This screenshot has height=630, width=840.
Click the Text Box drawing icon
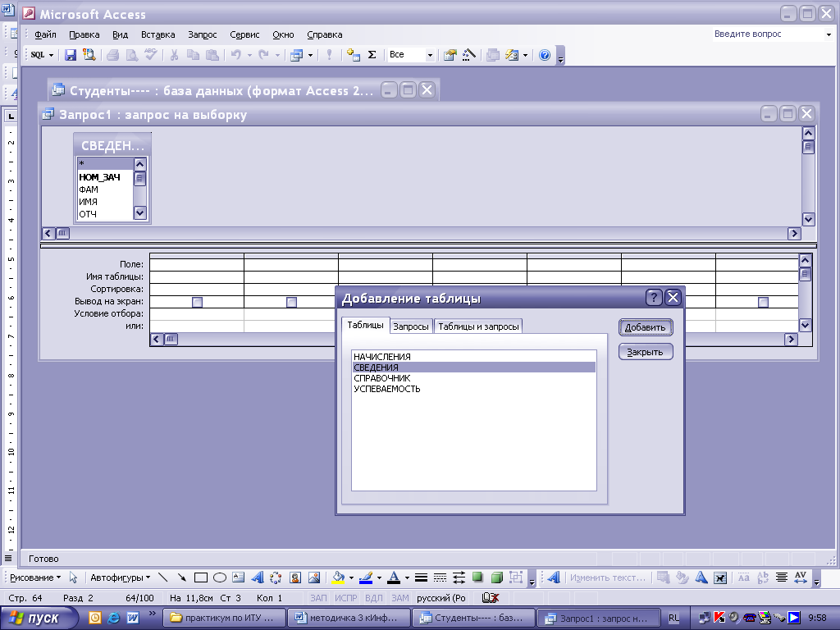(x=239, y=577)
